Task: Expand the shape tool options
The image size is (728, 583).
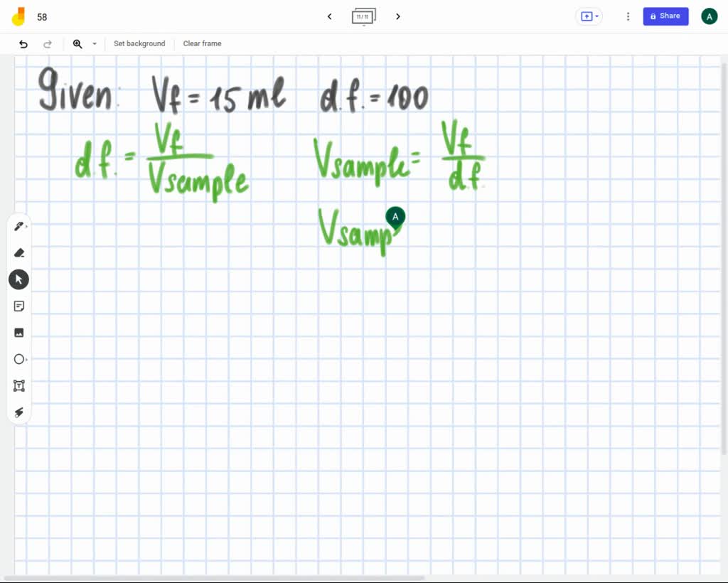Action: point(27,359)
